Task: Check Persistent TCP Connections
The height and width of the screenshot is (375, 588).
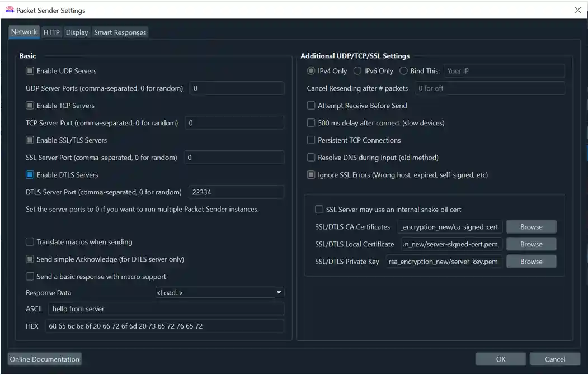Action: 311,140
